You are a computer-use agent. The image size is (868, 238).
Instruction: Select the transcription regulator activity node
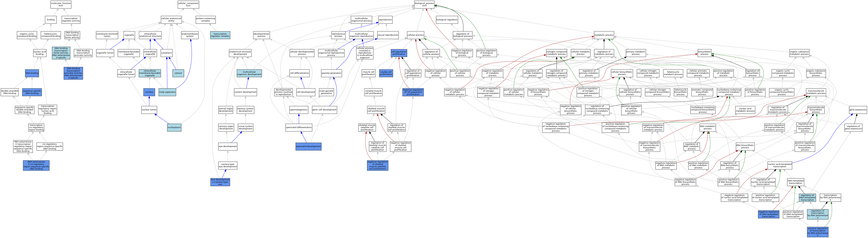(x=71, y=20)
